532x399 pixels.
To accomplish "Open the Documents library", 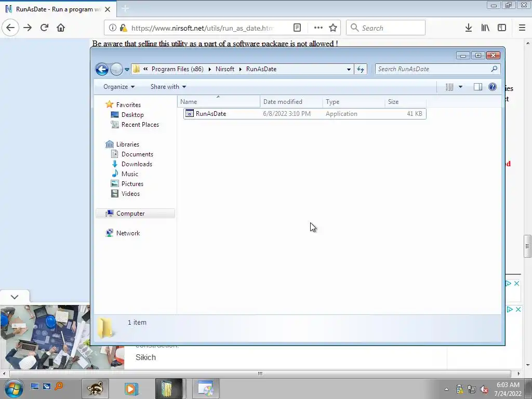I will click(x=137, y=154).
